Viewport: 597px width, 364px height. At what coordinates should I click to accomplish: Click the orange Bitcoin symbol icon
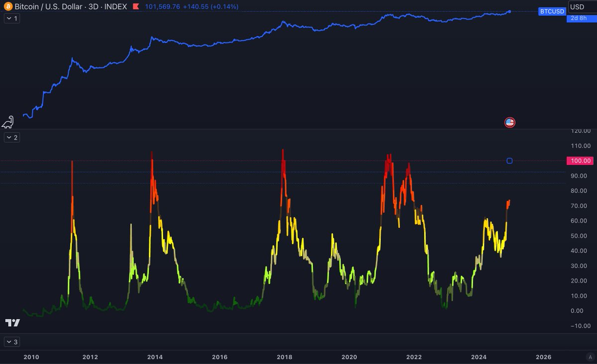(7, 7)
